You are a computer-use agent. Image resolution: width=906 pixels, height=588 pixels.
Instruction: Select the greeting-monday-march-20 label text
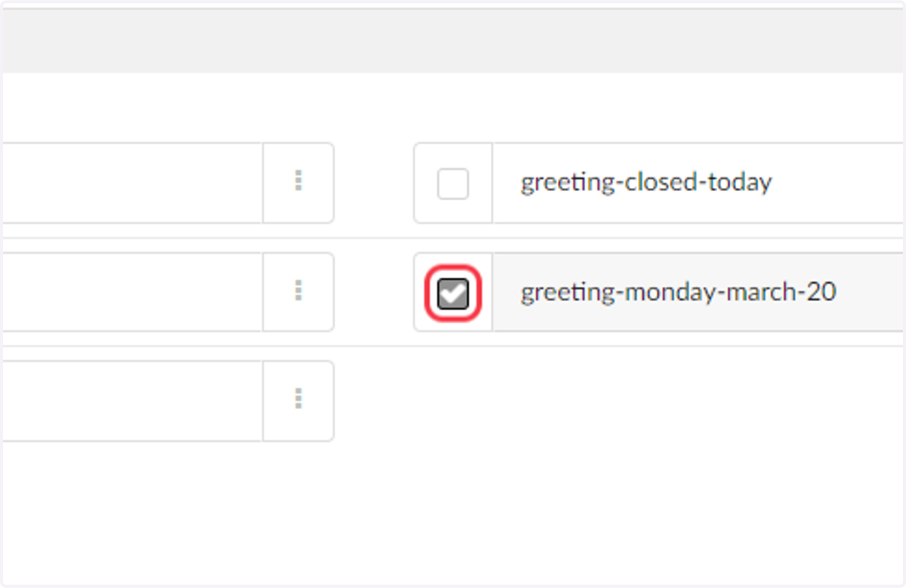coord(678,292)
